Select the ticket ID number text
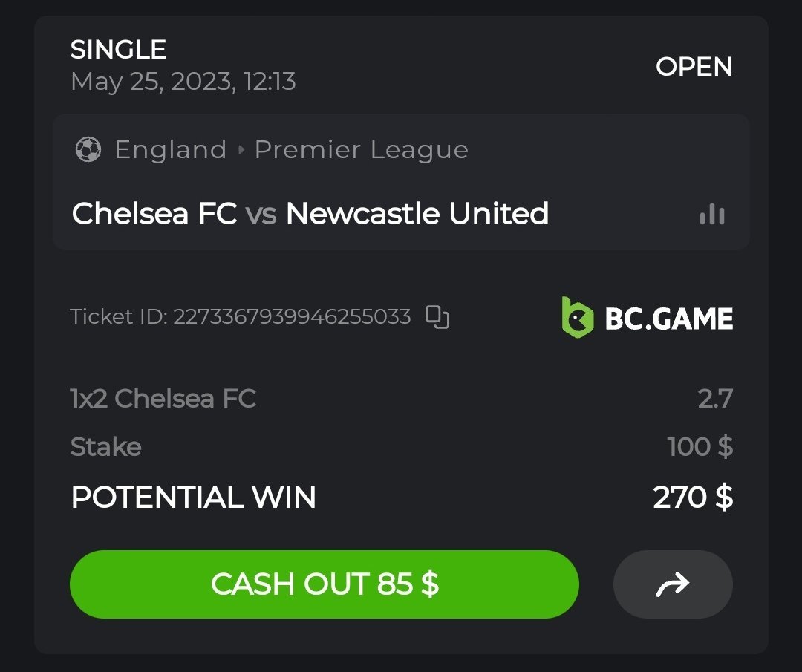Screen dimensions: 802x672 point(292,317)
